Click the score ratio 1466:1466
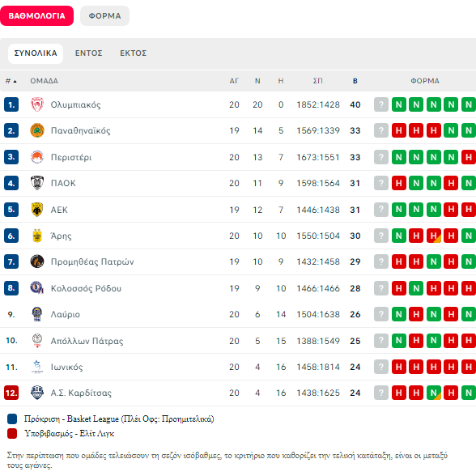This screenshot has width=476, height=476. pyautogui.click(x=318, y=288)
